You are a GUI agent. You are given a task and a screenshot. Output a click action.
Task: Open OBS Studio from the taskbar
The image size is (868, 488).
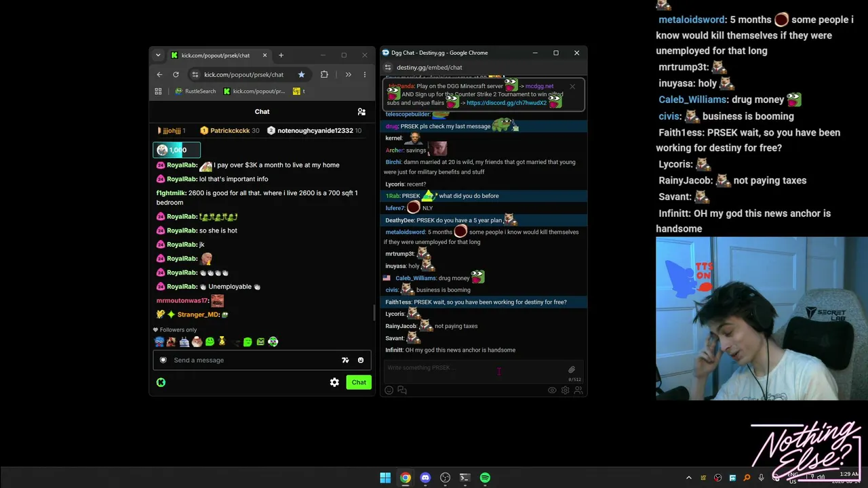(x=445, y=478)
